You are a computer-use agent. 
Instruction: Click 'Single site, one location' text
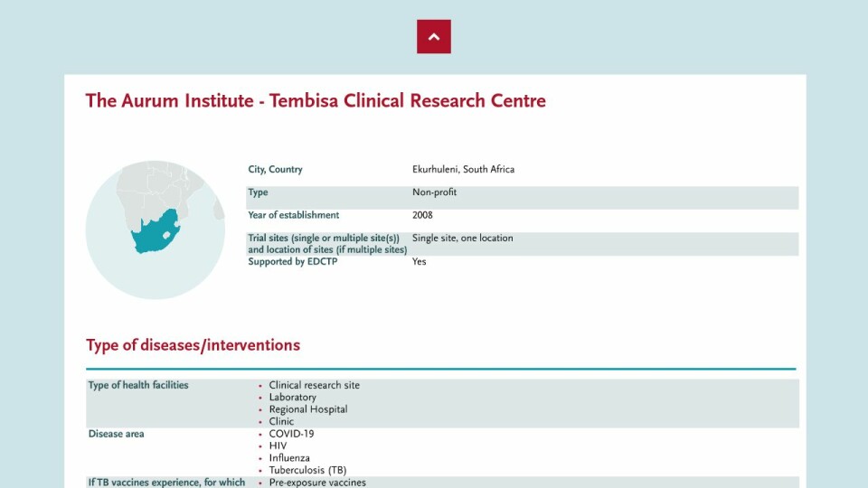point(462,239)
